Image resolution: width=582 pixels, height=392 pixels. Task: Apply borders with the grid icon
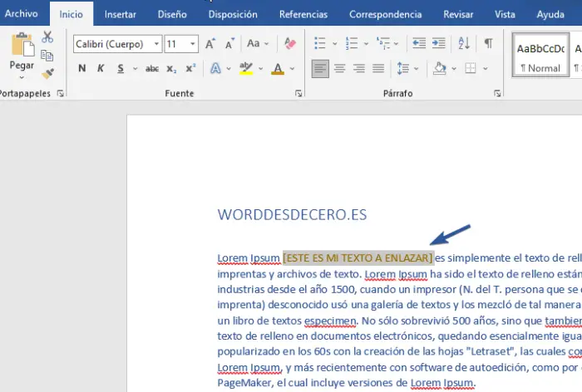point(471,69)
